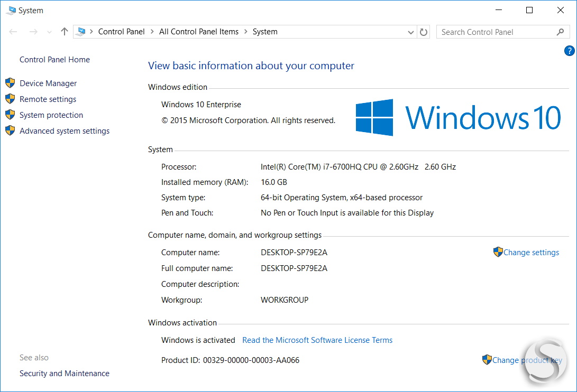This screenshot has width=577, height=392.
Task: Expand the address bar history dropdown
Action: click(x=411, y=32)
